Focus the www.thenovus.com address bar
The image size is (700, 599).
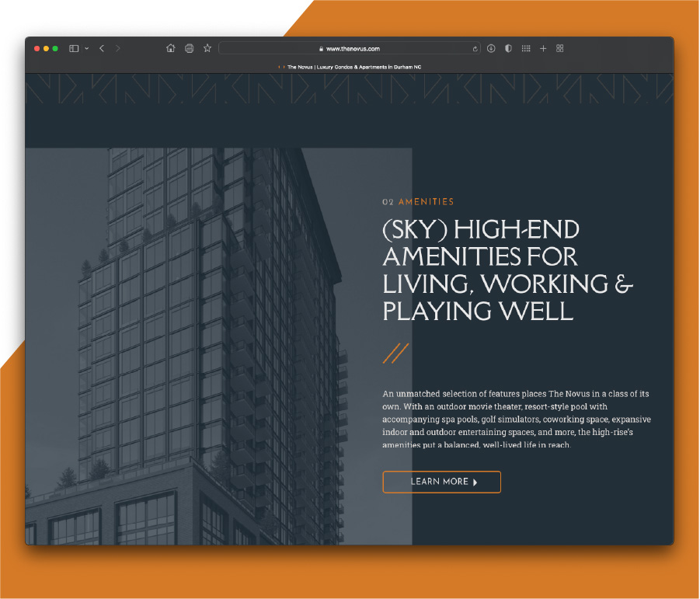(x=350, y=48)
